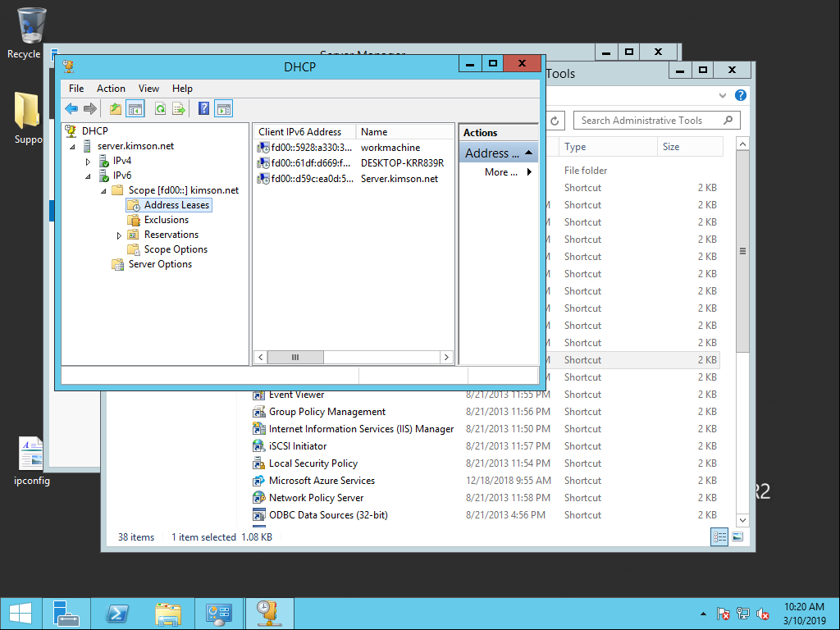Collapse the Scope [fd00::] node
The width and height of the screenshot is (840, 630).
[104, 190]
